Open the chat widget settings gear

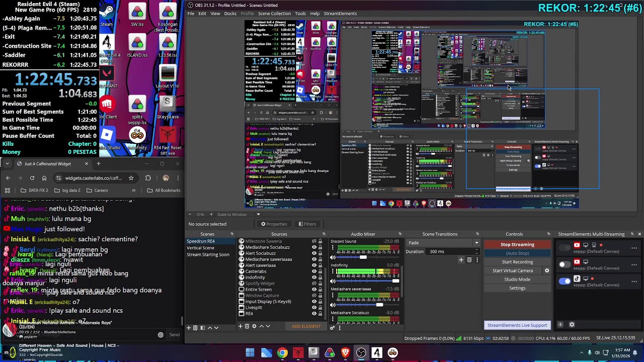pyautogui.click(x=160, y=335)
